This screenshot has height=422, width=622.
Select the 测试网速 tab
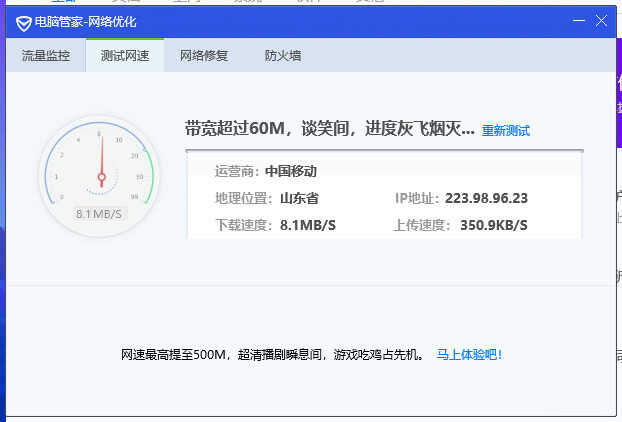[x=125, y=56]
